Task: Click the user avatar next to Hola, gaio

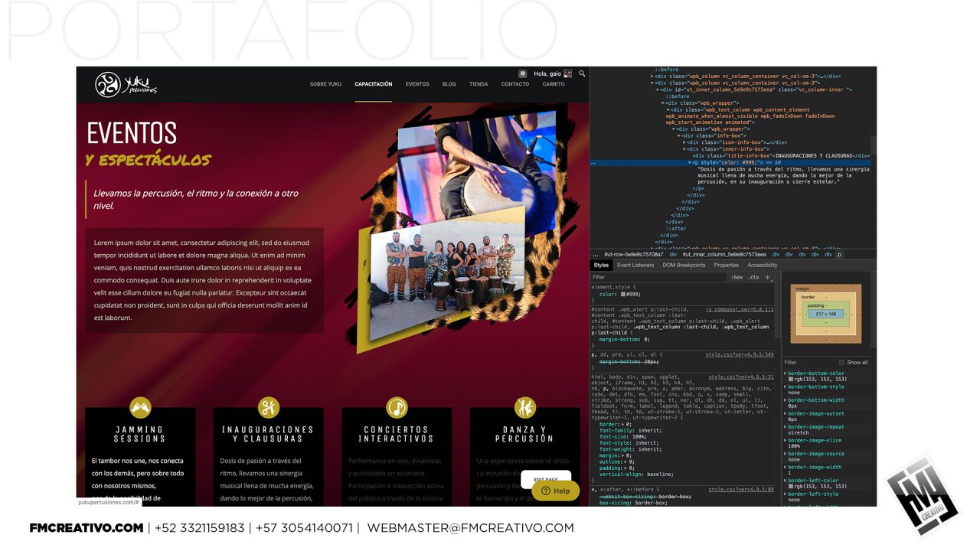Action: tap(567, 73)
